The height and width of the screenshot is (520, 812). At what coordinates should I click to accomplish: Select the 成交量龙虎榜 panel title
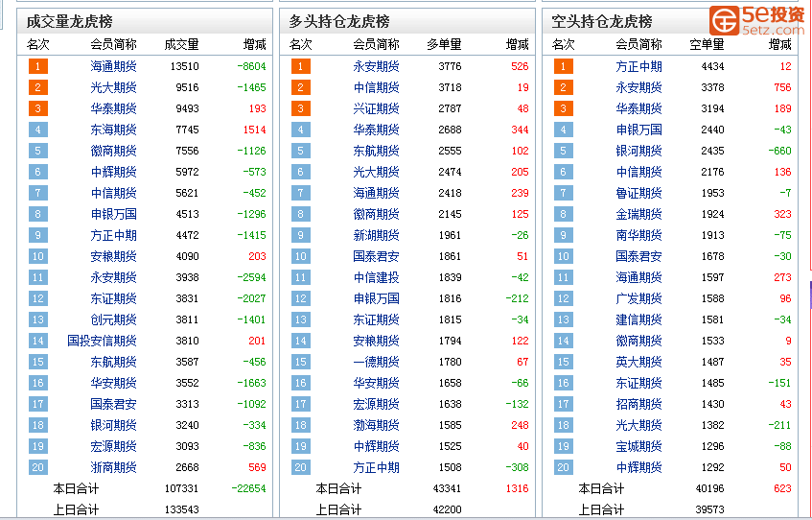click(x=69, y=22)
